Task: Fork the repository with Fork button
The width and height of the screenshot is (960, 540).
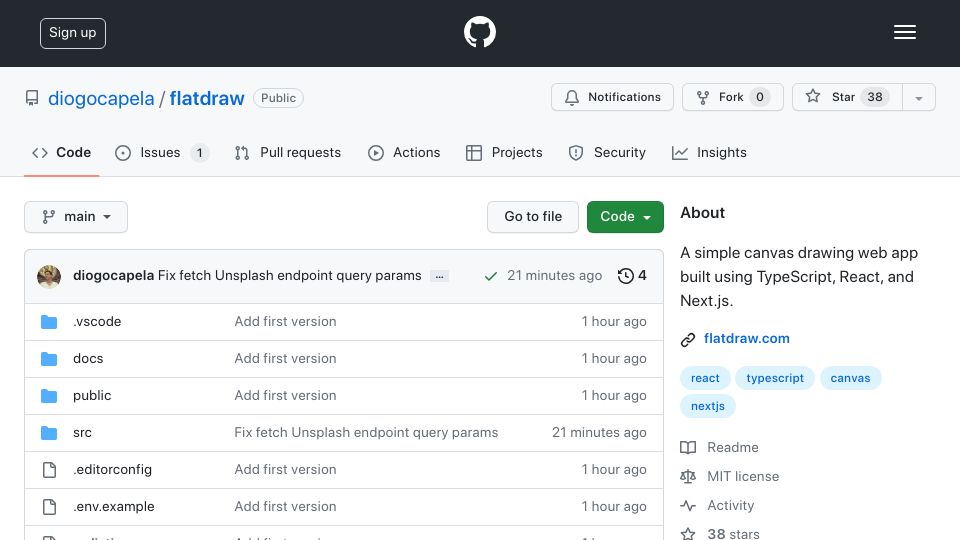Action: [x=733, y=97]
